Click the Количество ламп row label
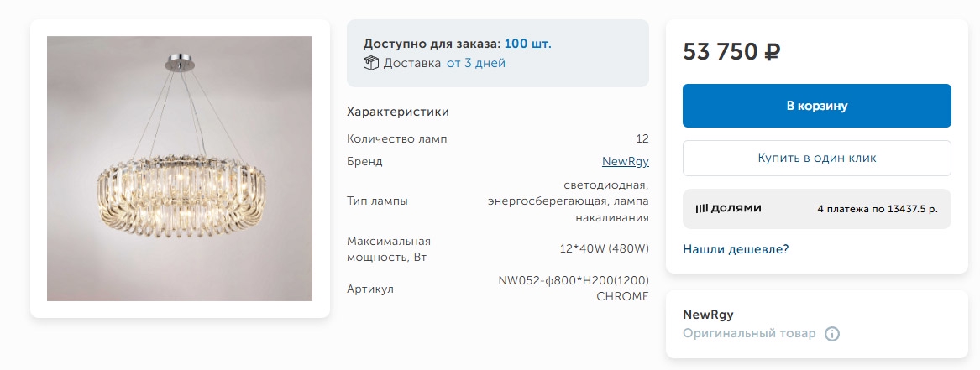980x370 pixels. [x=396, y=139]
